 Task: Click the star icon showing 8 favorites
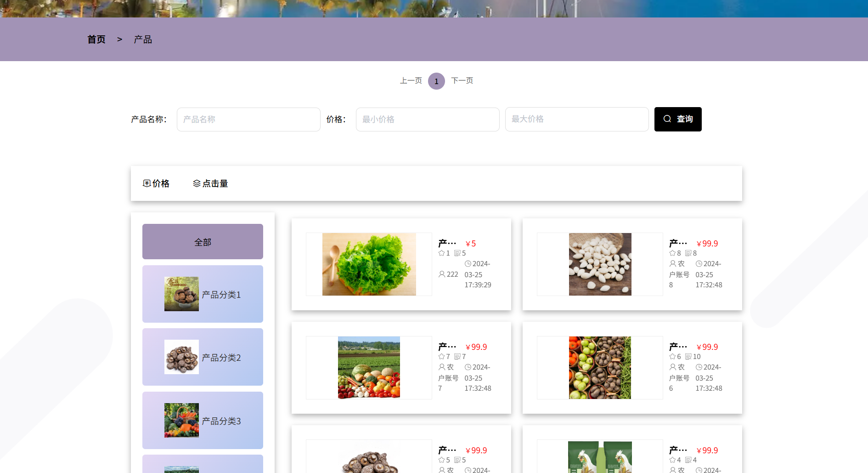pos(672,253)
